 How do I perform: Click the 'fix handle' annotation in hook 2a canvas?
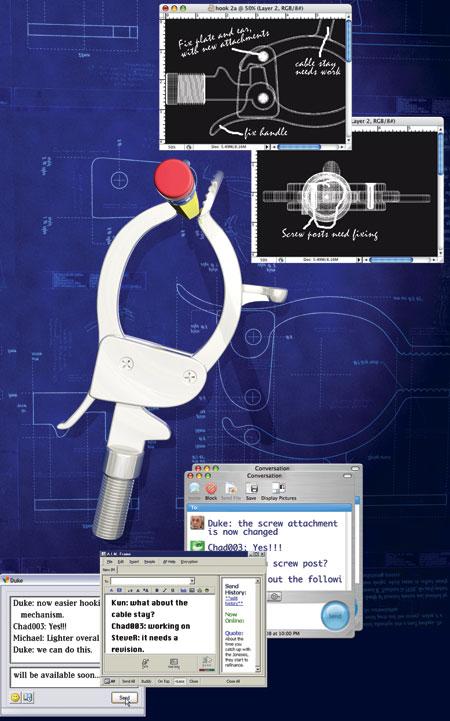[x=266, y=132]
